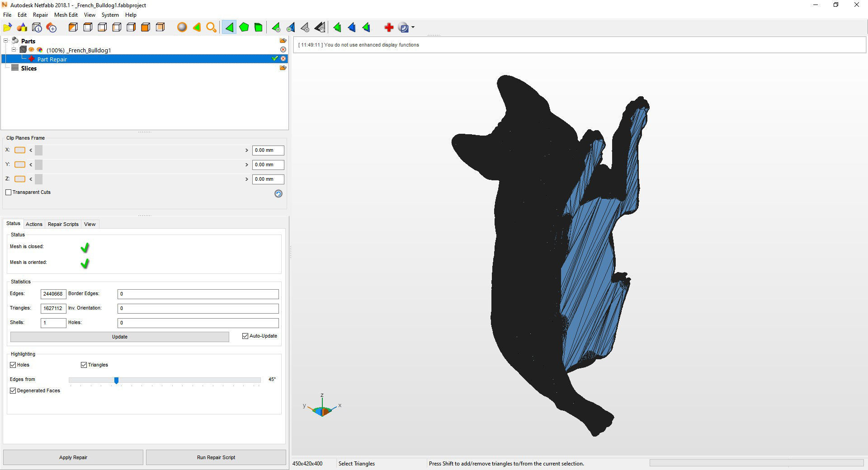Click the X clip plane left arrow
This screenshot has height=470, width=868.
click(x=31, y=150)
